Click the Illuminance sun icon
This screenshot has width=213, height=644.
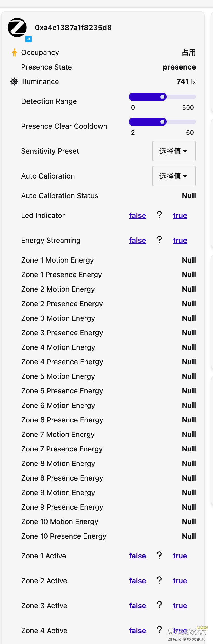[x=14, y=81]
